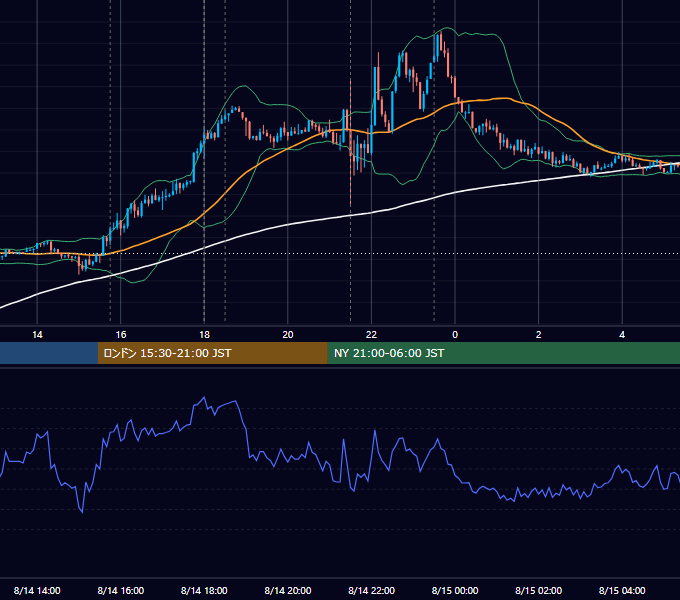680x600 pixels.
Task: Click the 16 hour axis label
Action: click(121, 335)
